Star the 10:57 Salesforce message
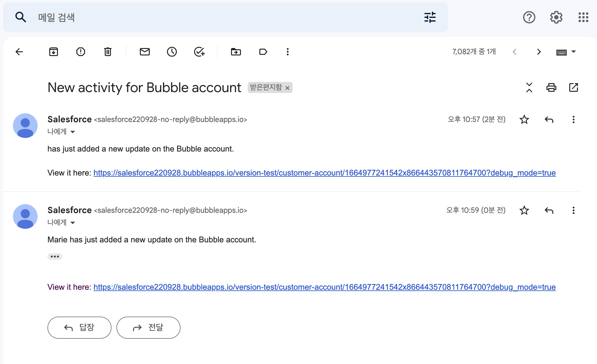The height and width of the screenshot is (364, 597). 524,119
